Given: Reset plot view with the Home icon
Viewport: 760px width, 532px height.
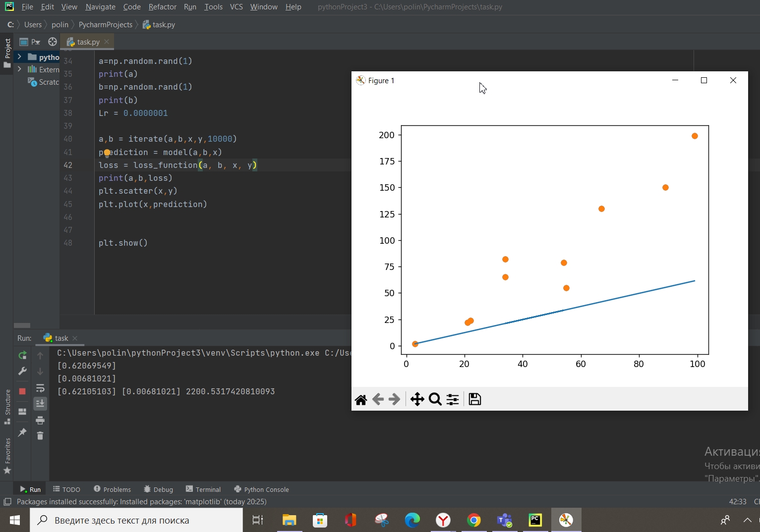Looking at the screenshot, I should click(361, 399).
